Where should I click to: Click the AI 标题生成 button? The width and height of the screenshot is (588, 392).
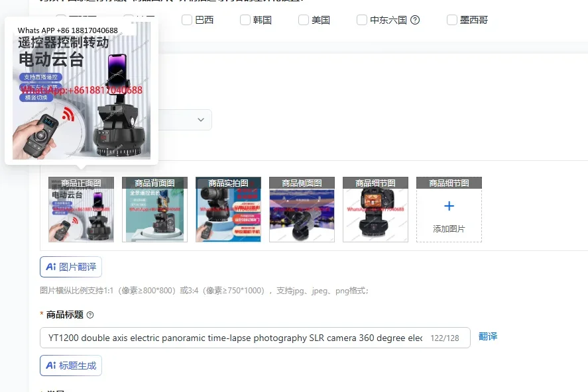71,366
